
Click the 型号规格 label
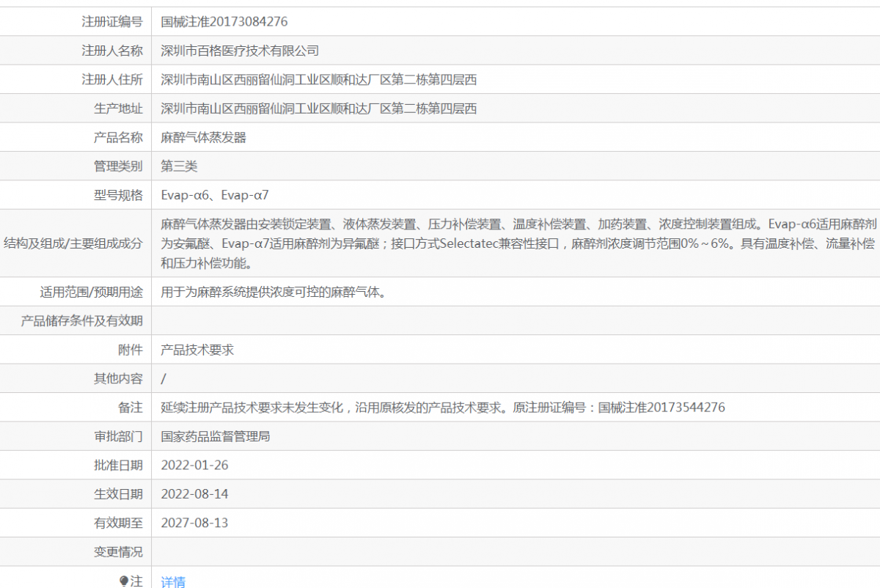point(118,195)
